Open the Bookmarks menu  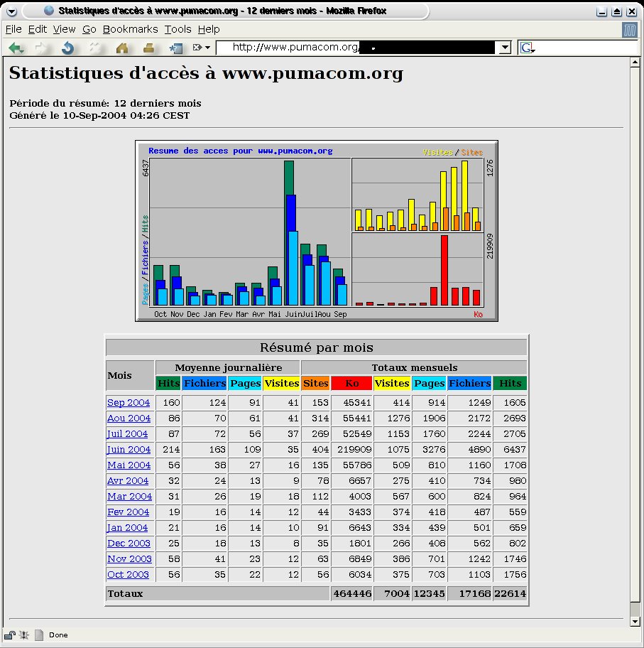coord(130,29)
